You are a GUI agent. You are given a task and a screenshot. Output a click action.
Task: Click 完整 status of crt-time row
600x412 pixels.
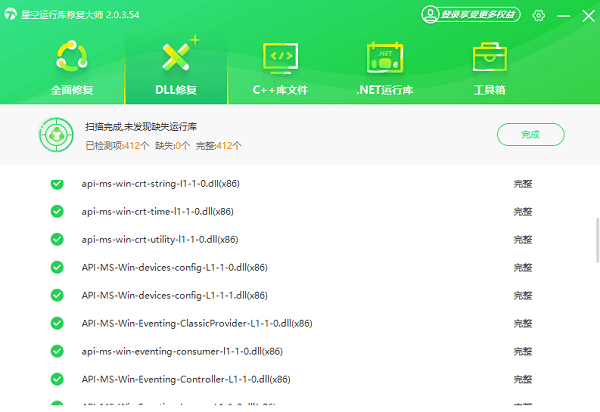click(523, 212)
